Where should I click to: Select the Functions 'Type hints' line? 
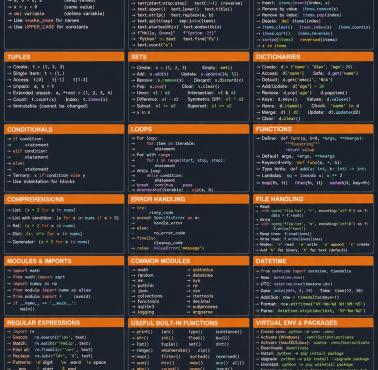[311, 169]
